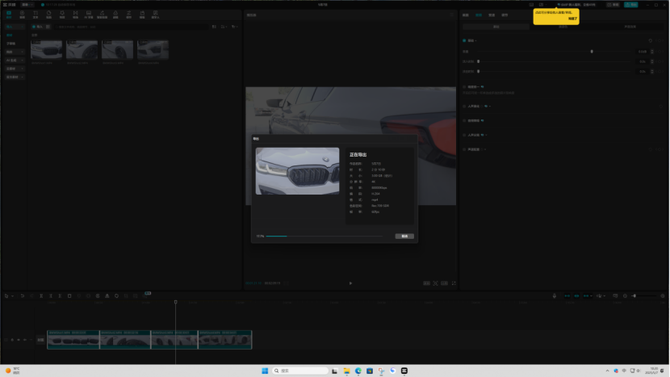Expand the 导入 dropdown in left sidebar

[x=14, y=27]
